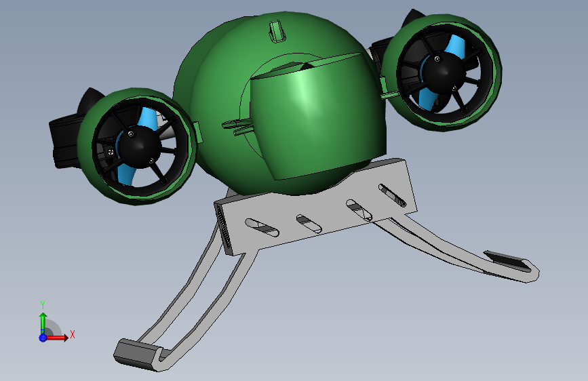The image size is (588, 381).
Task: Select the black hub cone of the right thruster
Action: point(445,73)
